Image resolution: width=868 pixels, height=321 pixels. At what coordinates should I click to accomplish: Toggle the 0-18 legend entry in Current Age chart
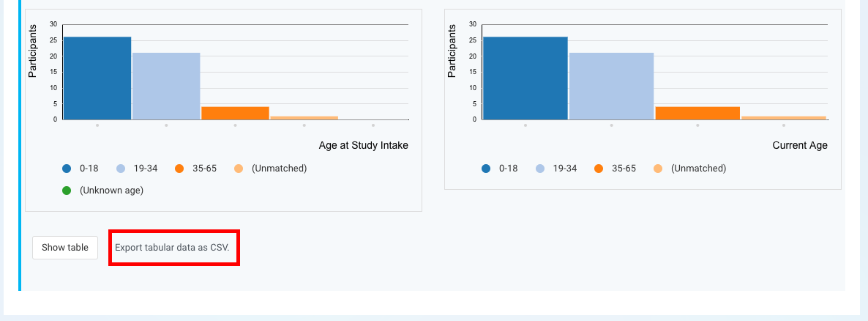point(500,169)
